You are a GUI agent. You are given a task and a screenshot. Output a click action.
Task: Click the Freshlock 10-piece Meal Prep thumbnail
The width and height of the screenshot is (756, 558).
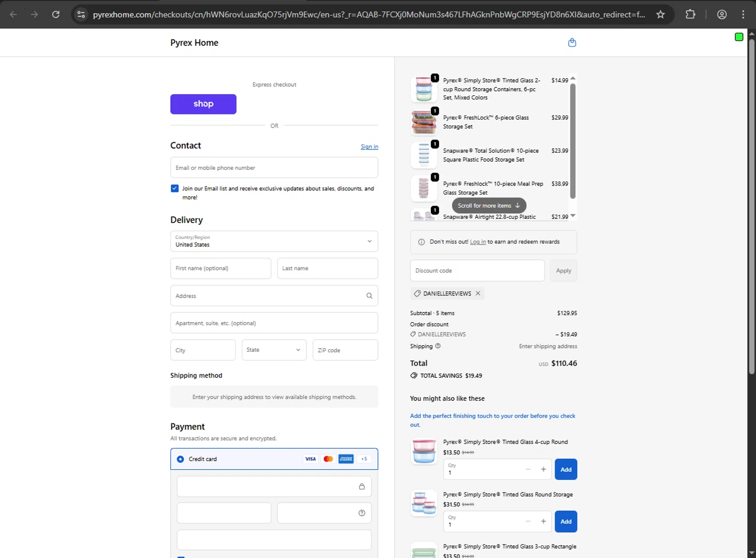pyautogui.click(x=424, y=188)
